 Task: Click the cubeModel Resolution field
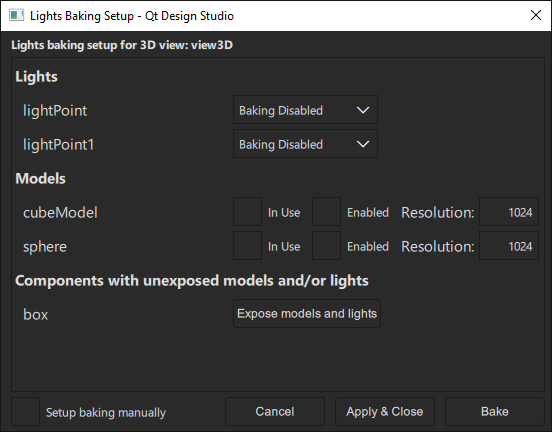(509, 212)
